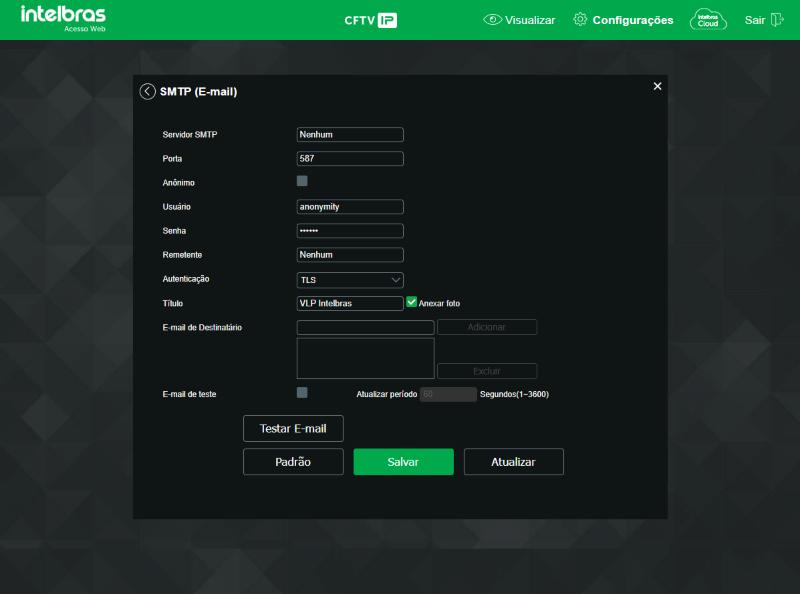
Task: Click the Senha password field
Action: pyautogui.click(x=350, y=231)
